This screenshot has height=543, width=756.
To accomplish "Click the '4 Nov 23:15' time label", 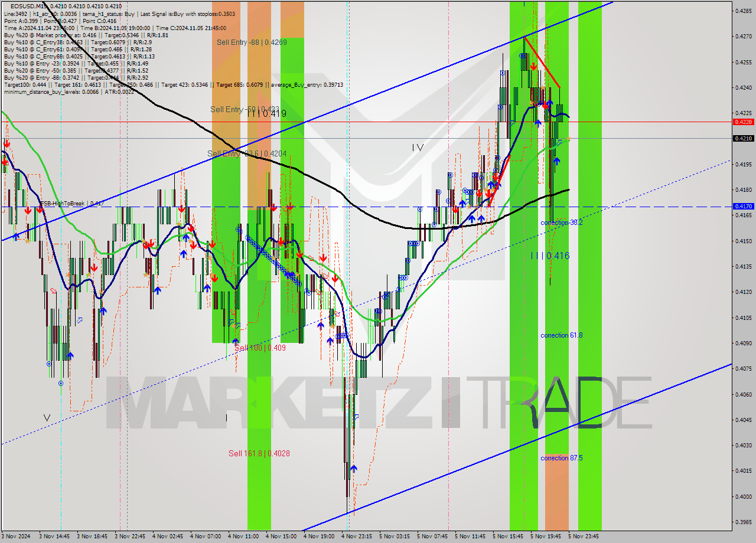I will pos(357,537).
